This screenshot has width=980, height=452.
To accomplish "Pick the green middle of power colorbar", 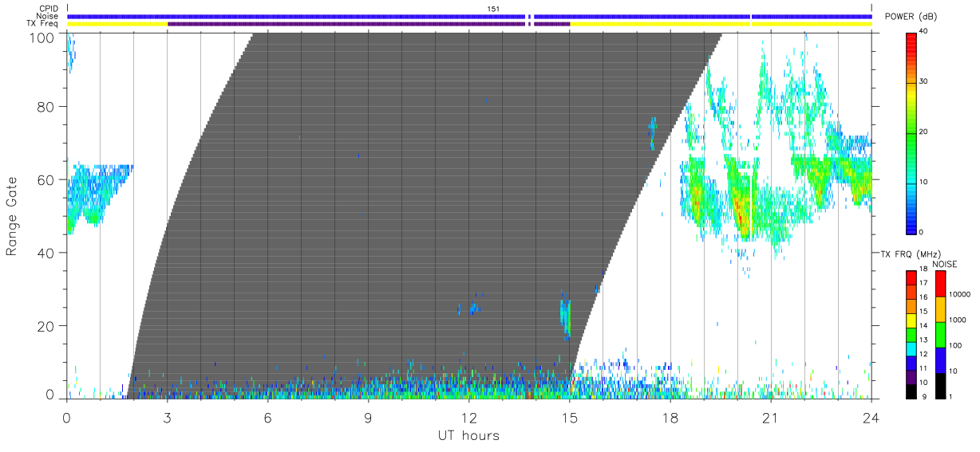I will click(911, 133).
